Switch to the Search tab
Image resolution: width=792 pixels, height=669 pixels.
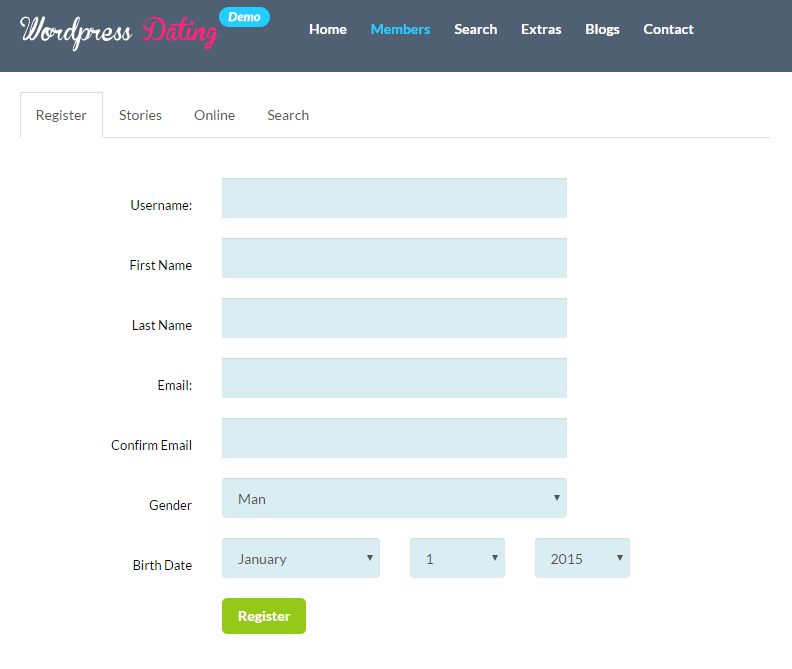point(288,115)
